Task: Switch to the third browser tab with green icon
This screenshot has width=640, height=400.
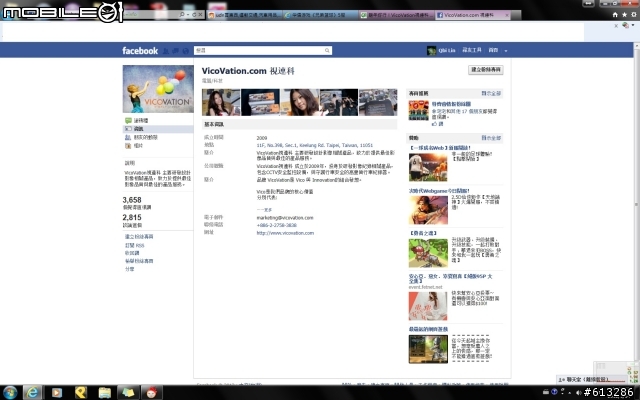Action: pos(396,15)
